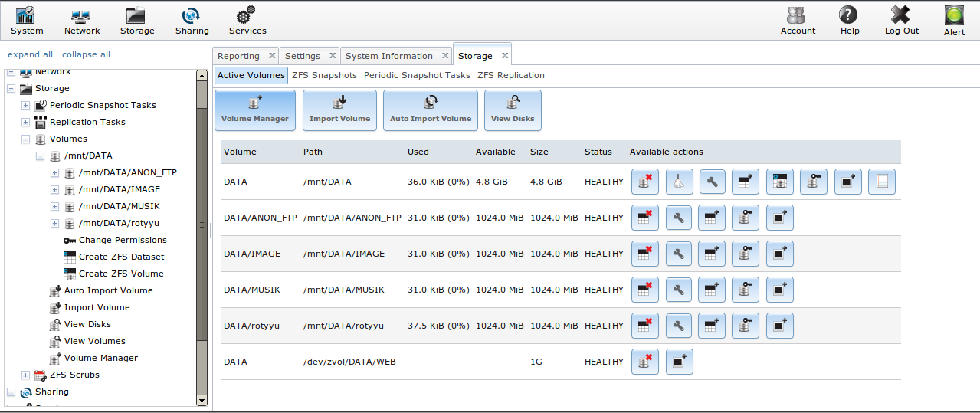The width and height of the screenshot is (980, 413).
Task: Expand /mnt/DATA/MUSIK in the tree
Action: tap(54, 206)
